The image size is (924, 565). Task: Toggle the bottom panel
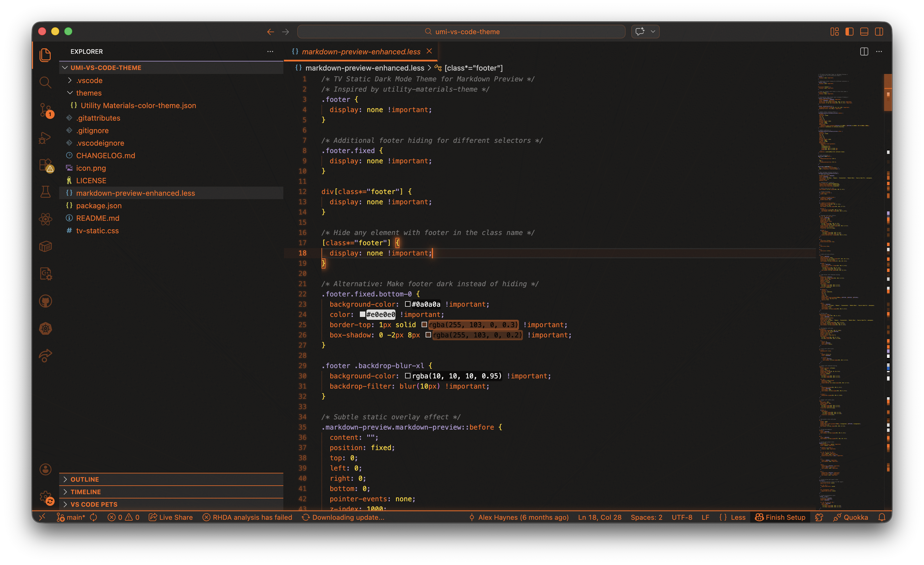[x=864, y=32]
